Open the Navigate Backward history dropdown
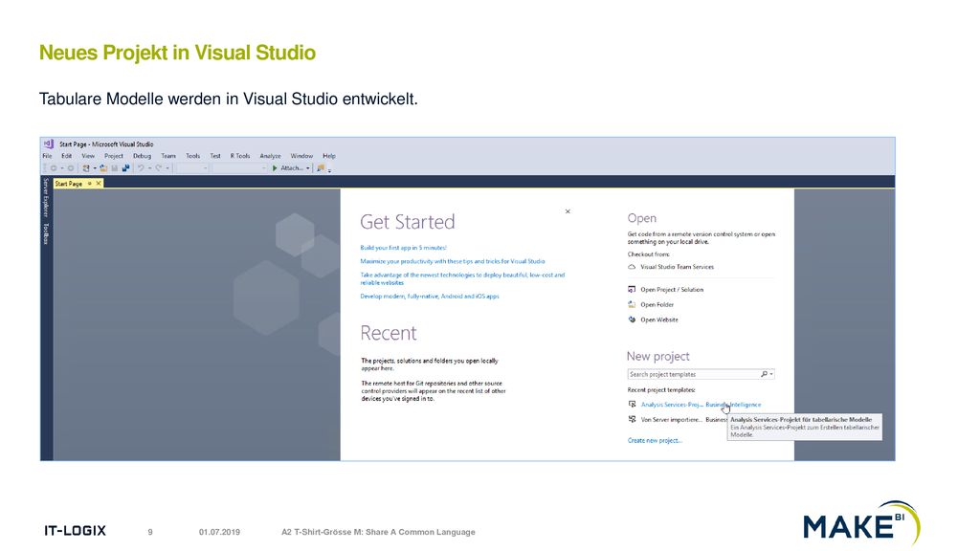Screen dimensions: 980x551 pyautogui.click(x=62, y=168)
